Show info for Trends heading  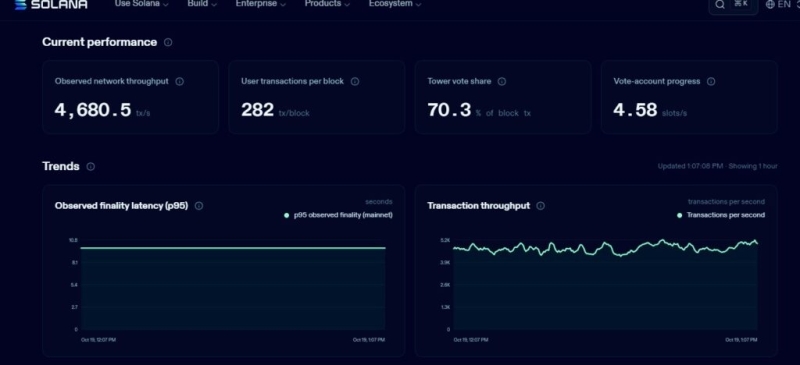coord(90,166)
